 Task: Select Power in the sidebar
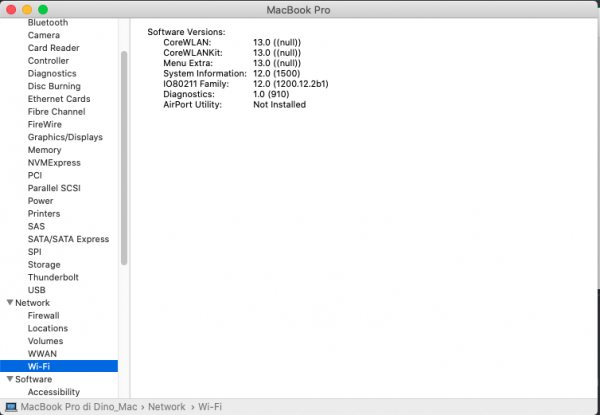[x=40, y=201]
